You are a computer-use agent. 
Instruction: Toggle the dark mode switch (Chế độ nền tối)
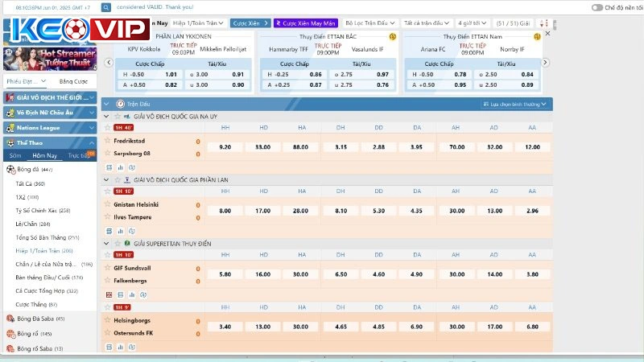(x=597, y=7)
